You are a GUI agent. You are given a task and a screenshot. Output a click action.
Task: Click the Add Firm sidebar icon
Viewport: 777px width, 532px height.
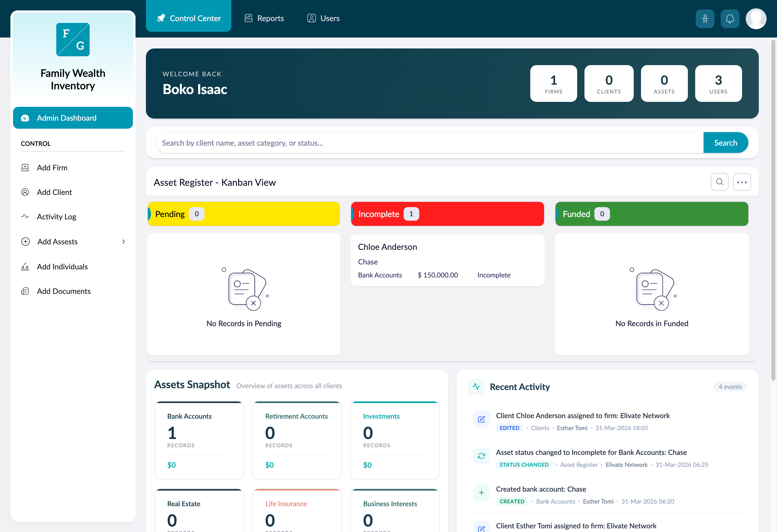(25, 167)
